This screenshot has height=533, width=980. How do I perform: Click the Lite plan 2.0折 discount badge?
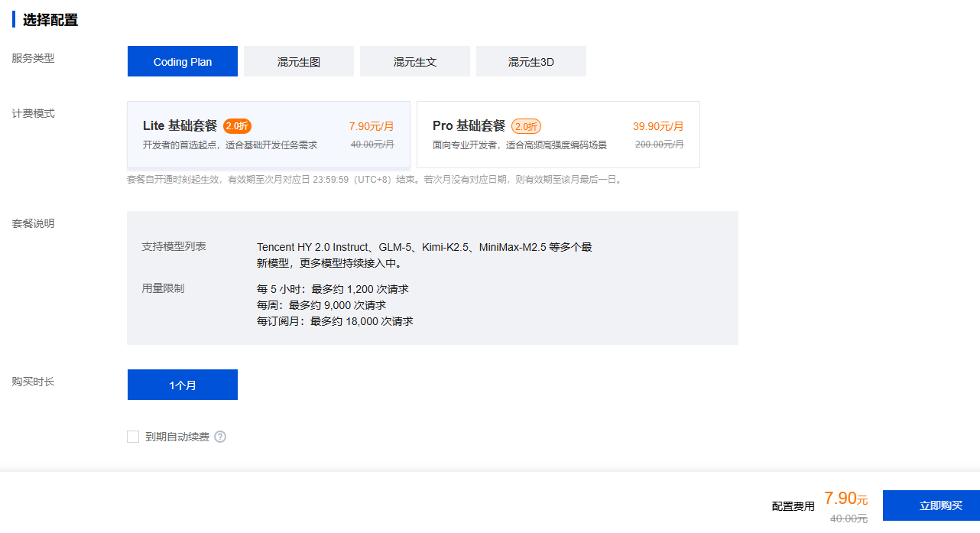[x=237, y=126]
